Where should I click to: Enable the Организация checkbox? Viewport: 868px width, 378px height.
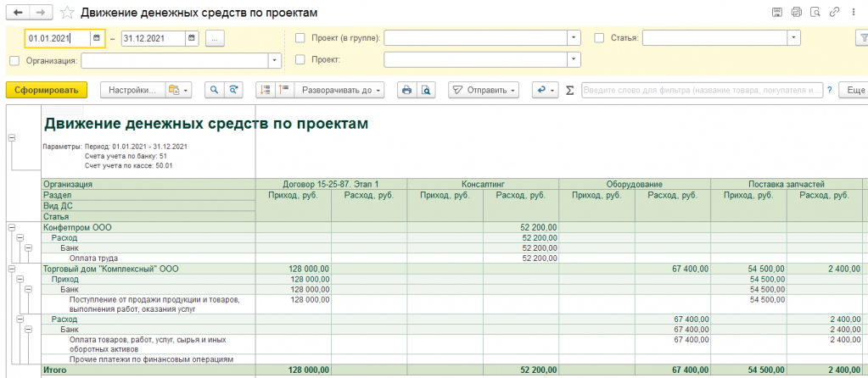coord(15,60)
